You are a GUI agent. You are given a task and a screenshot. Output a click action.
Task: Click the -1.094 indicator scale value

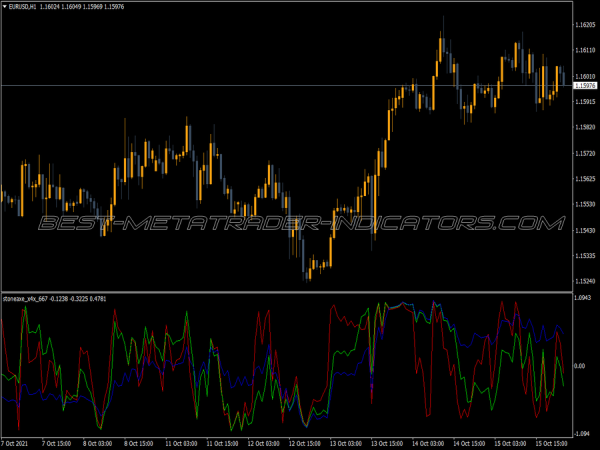tap(583, 433)
